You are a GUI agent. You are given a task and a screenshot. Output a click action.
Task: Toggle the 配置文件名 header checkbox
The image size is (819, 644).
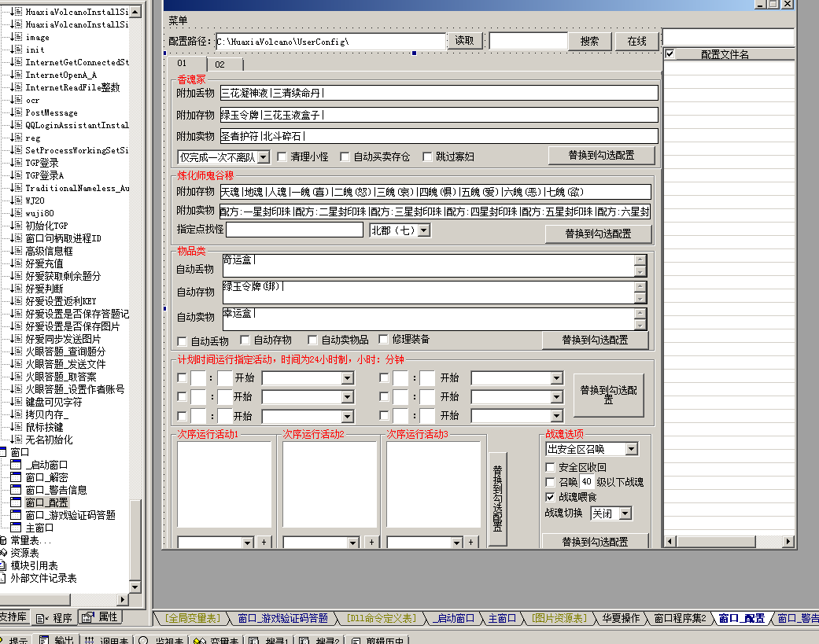pos(670,53)
